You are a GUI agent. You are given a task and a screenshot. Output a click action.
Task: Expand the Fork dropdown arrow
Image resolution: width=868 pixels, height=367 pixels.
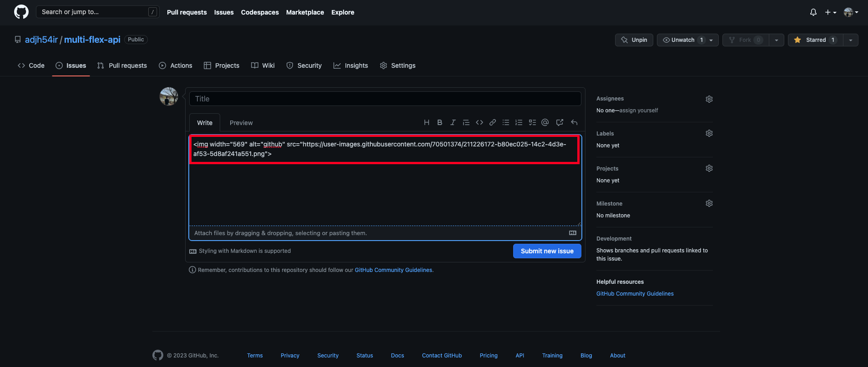click(777, 40)
